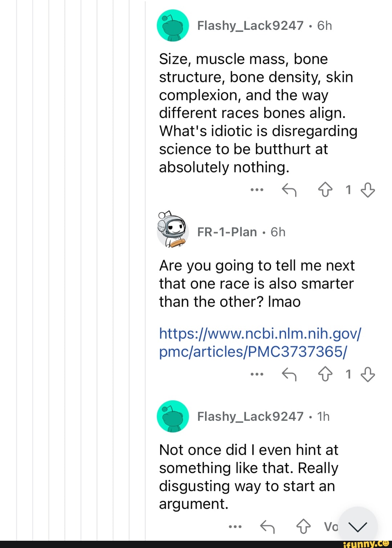The height and width of the screenshot is (548, 392).
Task: Open more options on FR-1-Plan's comment
Action: 257,374
